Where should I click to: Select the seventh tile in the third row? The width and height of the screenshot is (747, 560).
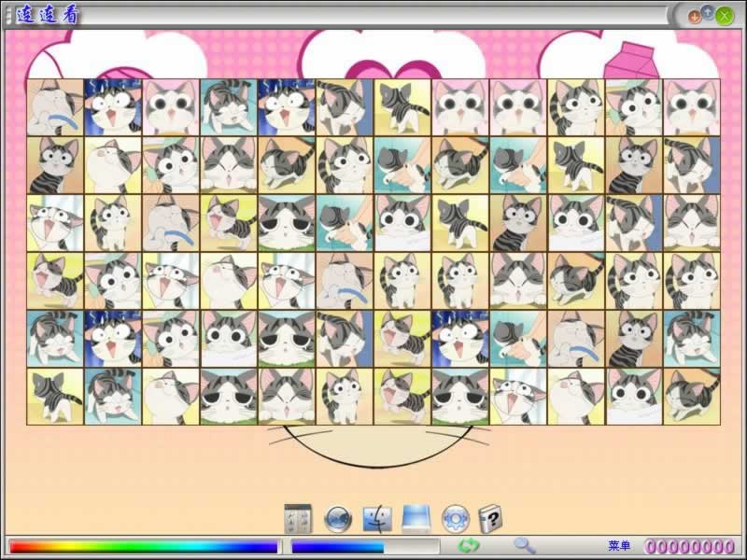point(403,223)
